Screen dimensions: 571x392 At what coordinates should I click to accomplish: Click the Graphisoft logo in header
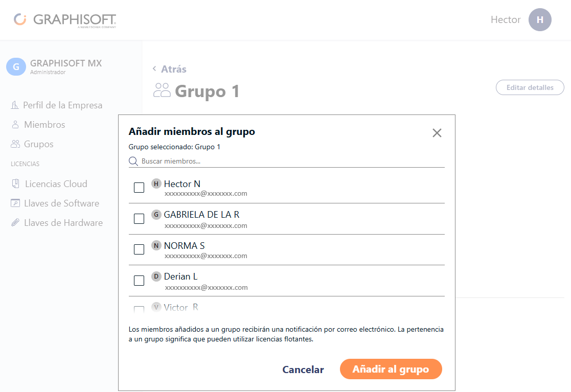[x=65, y=20]
